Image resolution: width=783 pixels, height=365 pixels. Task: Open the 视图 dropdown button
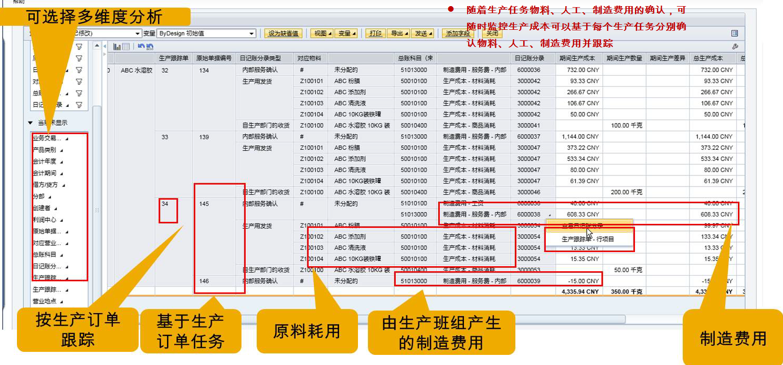pos(321,33)
